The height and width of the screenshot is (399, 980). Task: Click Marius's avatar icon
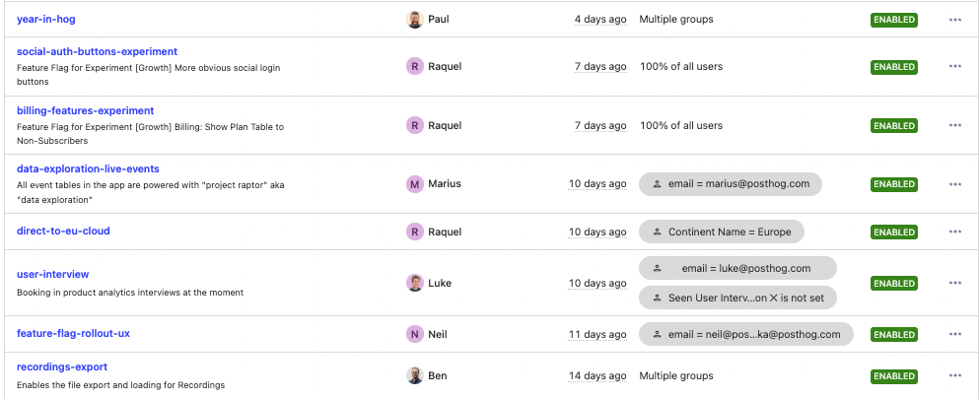coord(415,184)
